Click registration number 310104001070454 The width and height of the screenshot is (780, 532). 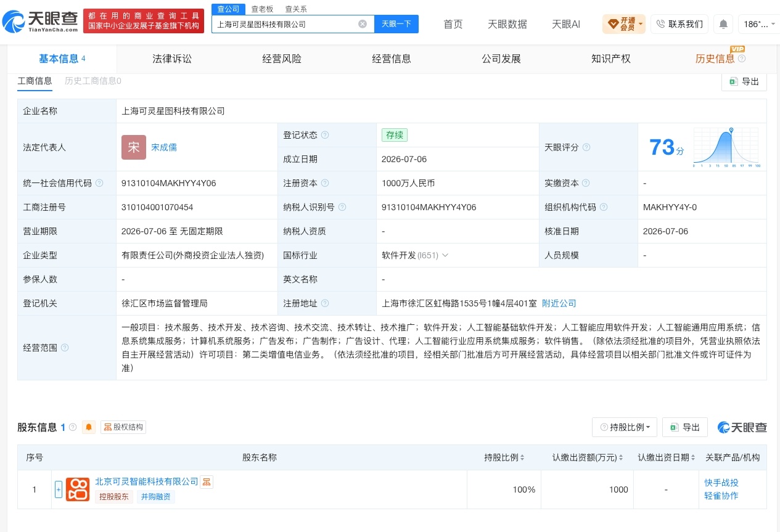pyautogui.click(x=157, y=207)
